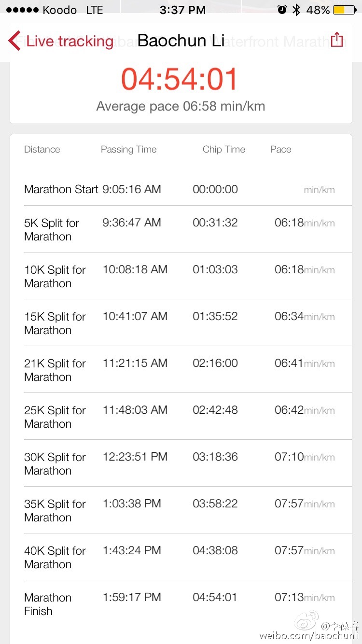Tap the Bluetooth status icon
The width and height of the screenshot is (362, 644).
296,10
